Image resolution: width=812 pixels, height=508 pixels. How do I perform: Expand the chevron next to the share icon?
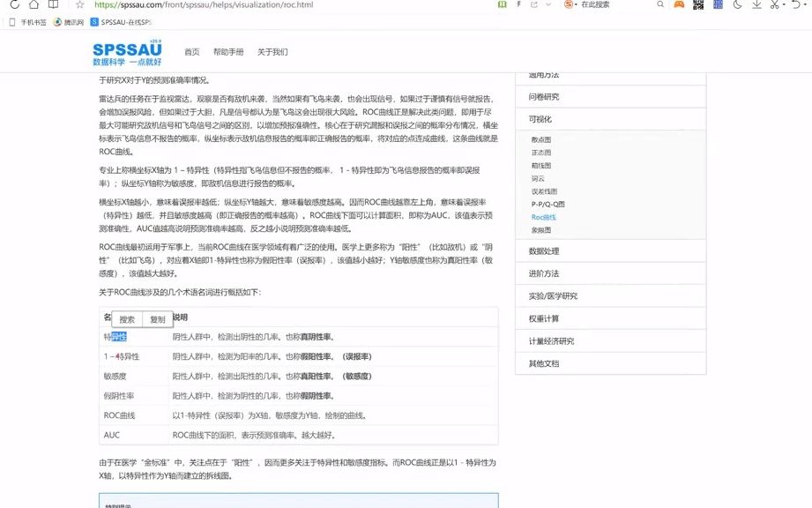coord(549,7)
